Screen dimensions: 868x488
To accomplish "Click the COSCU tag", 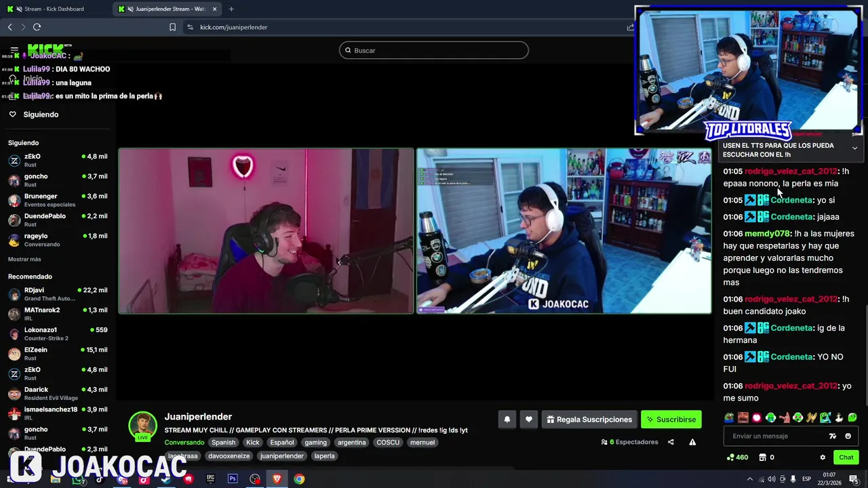I will tap(388, 443).
